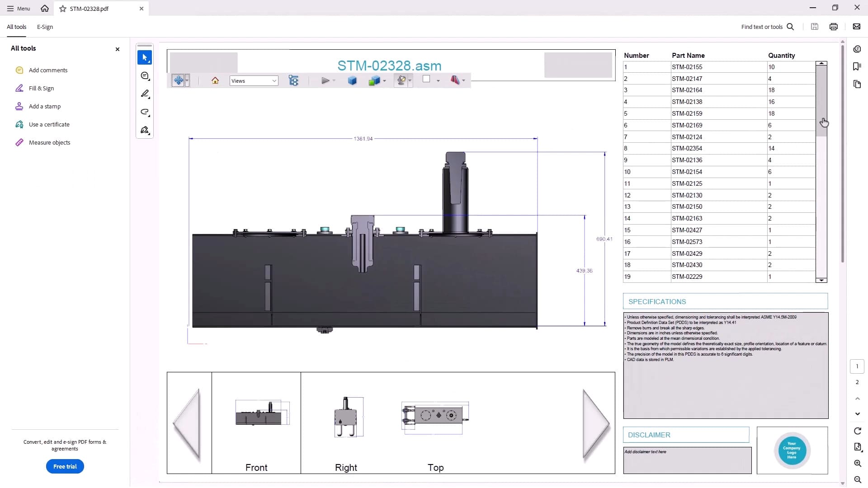Screen dimensions: 868x488
Task: Click the print icon
Action: (x=833, y=27)
